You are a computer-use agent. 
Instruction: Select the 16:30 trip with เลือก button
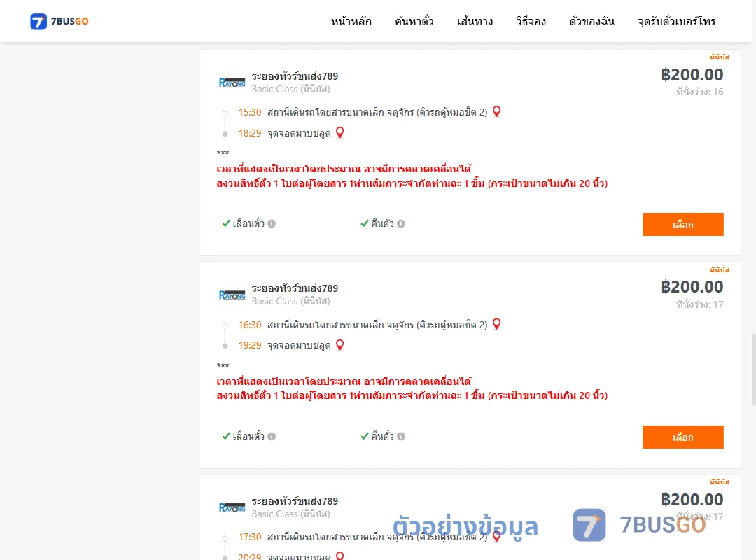682,437
